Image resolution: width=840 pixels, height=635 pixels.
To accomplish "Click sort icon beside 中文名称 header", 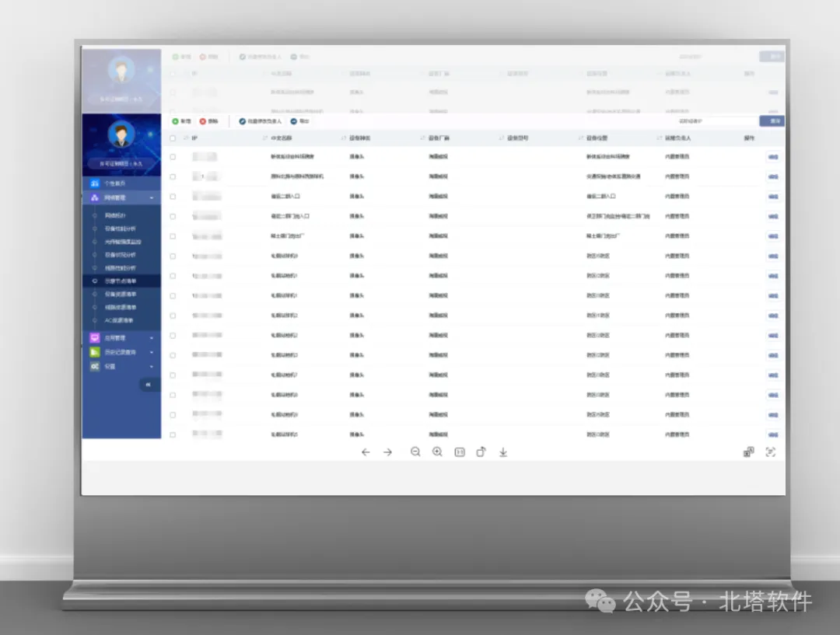I will point(264,138).
